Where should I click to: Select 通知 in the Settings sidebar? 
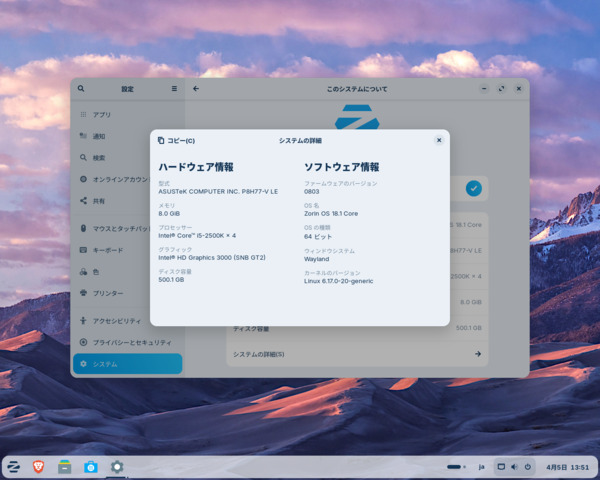click(x=127, y=136)
